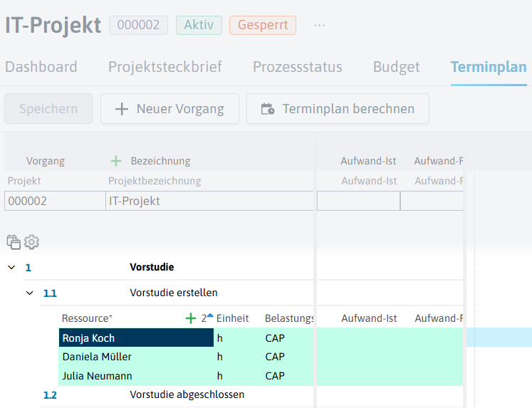Open task link 1.2
Screen dimensions: 532x408
[50, 395]
